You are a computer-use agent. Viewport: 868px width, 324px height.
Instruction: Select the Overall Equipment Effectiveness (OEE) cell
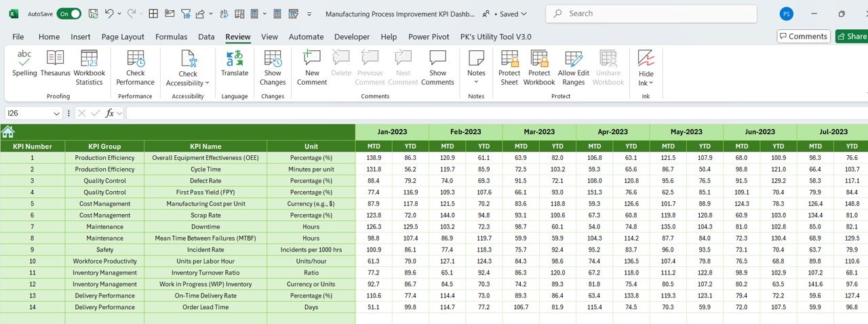(x=205, y=158)
